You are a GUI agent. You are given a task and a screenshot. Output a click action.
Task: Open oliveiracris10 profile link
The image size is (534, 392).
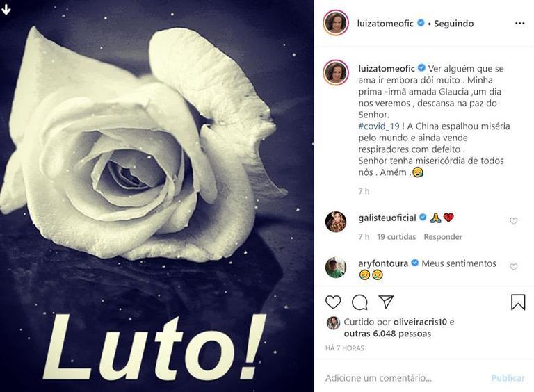tap(420, 322)
